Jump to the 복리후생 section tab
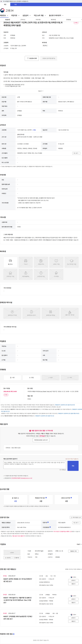Viewport: 82px width, 644px height. pyautogui.click(x=53, y=20)
